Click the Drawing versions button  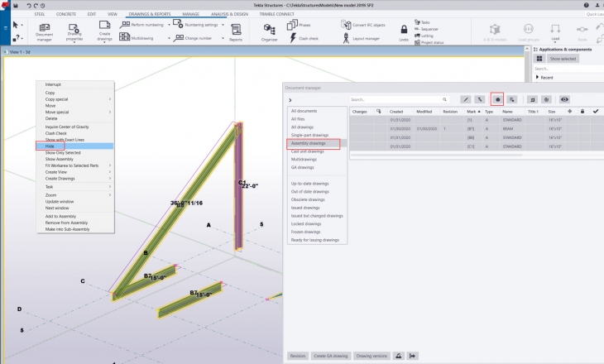[x=372, y=355]
